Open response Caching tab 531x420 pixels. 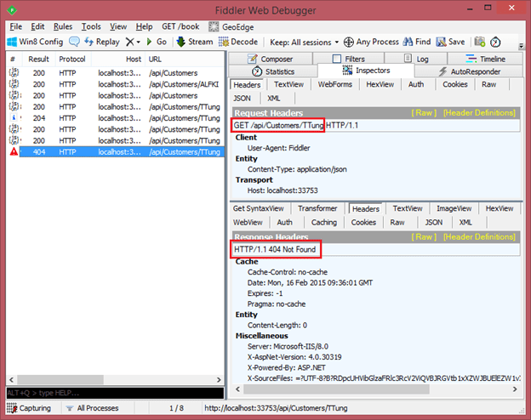pyautogui.click(x=324, y=223)
